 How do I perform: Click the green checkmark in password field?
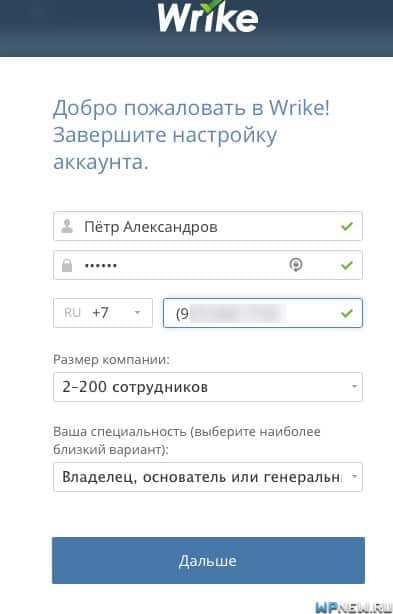tap(347, 265)
